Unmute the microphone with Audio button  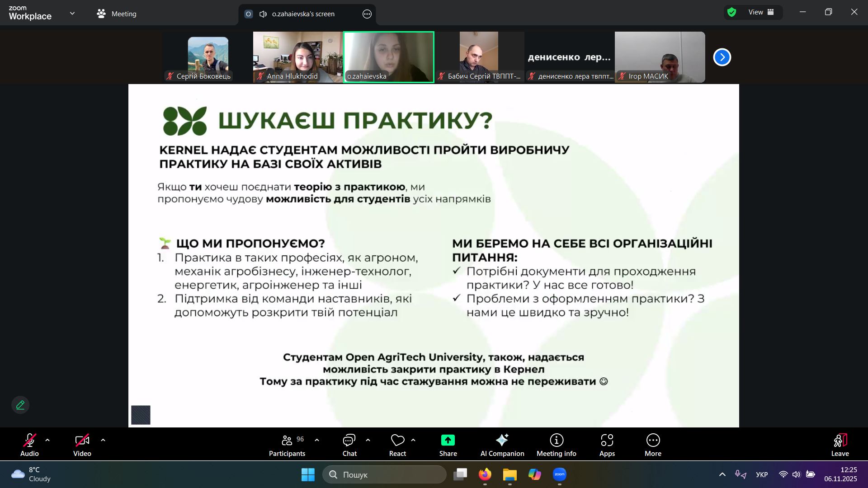coord(29,445)
